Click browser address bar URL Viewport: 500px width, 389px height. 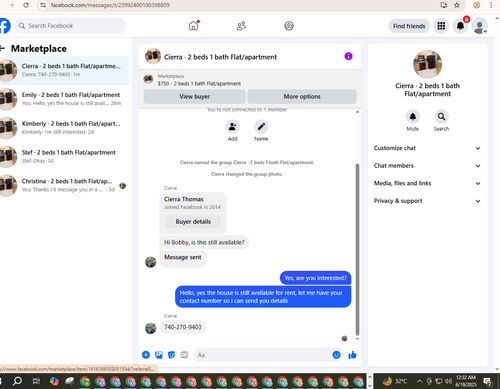point(110,5)
